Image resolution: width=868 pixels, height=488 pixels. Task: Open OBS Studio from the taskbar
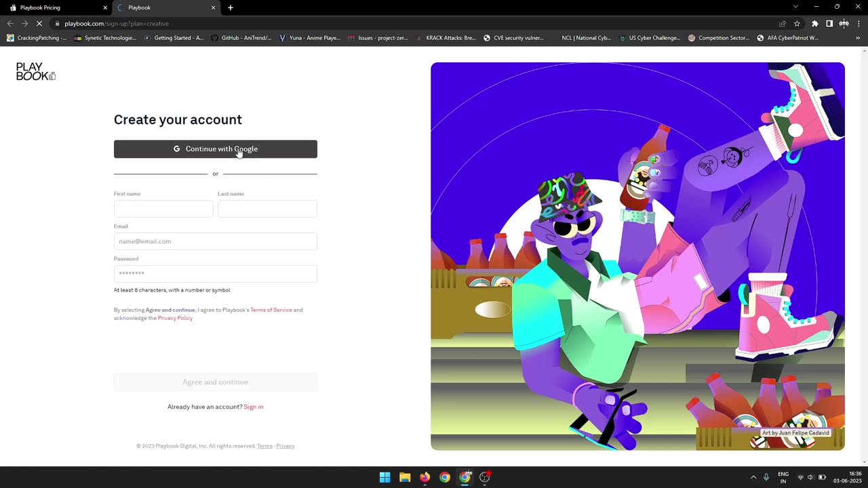point(485,477)
